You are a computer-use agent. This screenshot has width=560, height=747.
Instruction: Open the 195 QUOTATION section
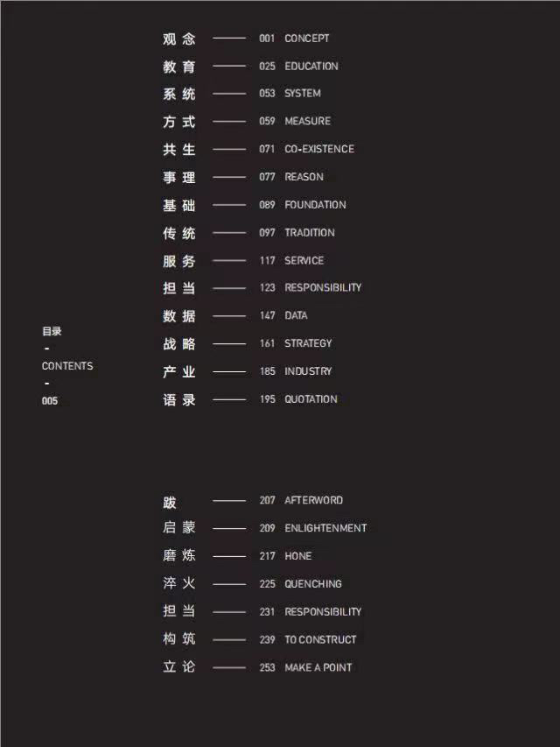point(311,399)
